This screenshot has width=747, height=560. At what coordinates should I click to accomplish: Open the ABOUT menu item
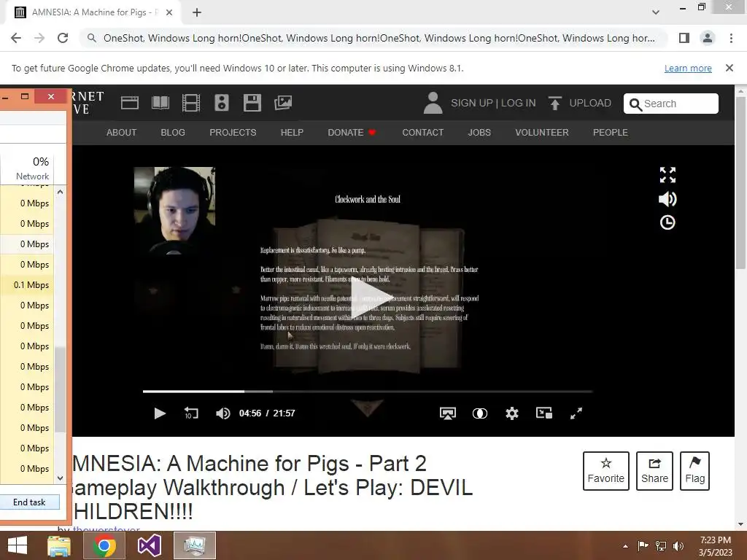(122, 133)
